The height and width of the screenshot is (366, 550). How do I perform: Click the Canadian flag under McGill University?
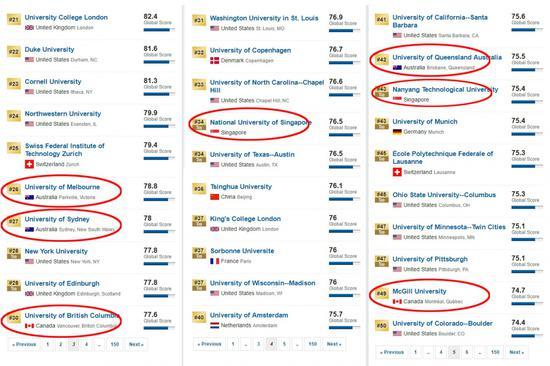point(397,301)
